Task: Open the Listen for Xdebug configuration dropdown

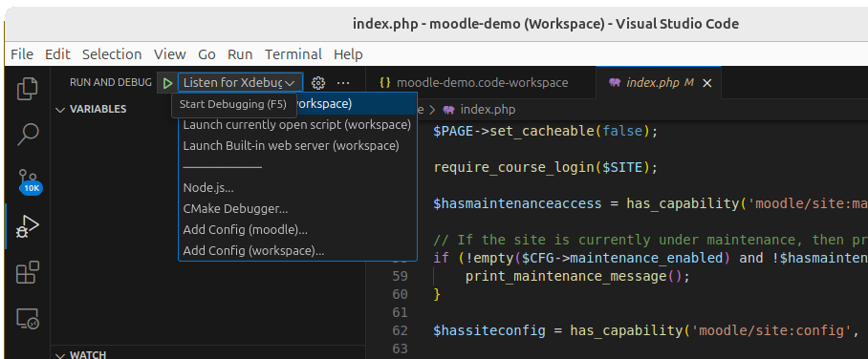Action: point(240,82)
